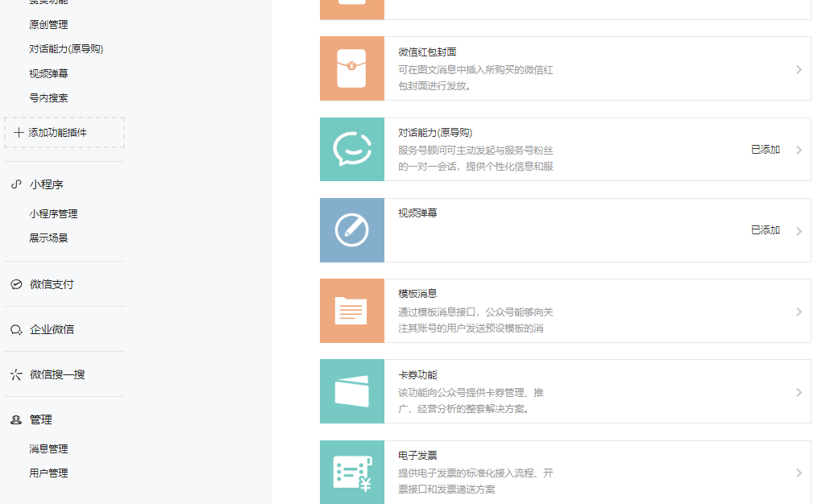Click the 模板消息 document icon
Image resolution: width=822 pixels, height=504 pixels.
351,311
